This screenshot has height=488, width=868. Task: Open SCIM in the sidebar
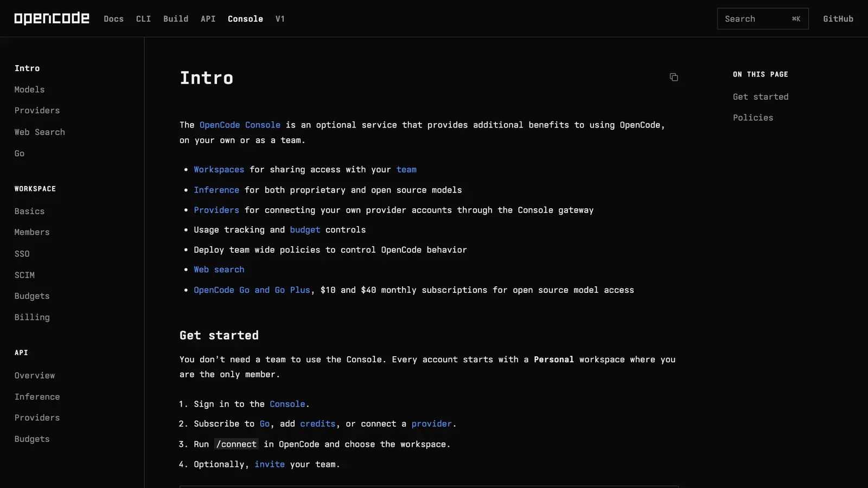pos(24,275)
